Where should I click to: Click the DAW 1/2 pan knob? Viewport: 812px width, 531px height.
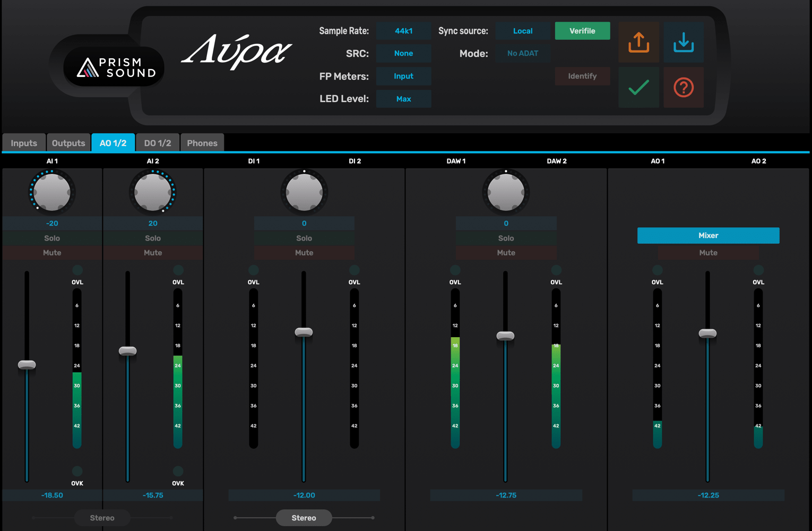(x=506, y=192)
